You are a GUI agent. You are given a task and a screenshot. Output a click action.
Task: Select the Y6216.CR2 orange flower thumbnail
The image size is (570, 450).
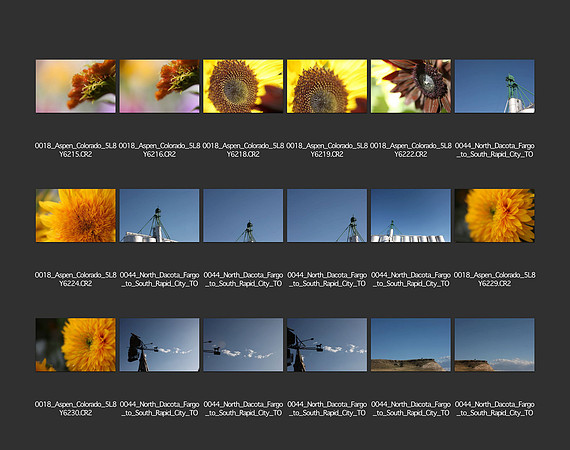pyautogui.click(x=159, y=86)
